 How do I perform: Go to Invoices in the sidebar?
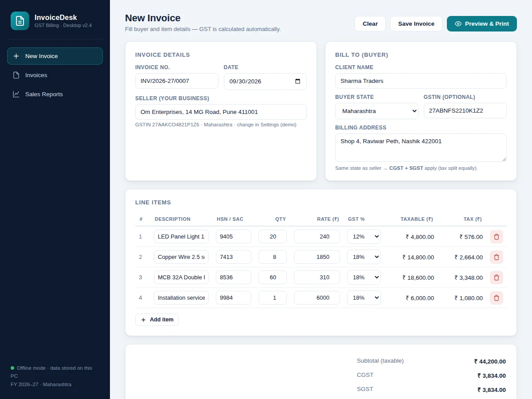point(55,75)
